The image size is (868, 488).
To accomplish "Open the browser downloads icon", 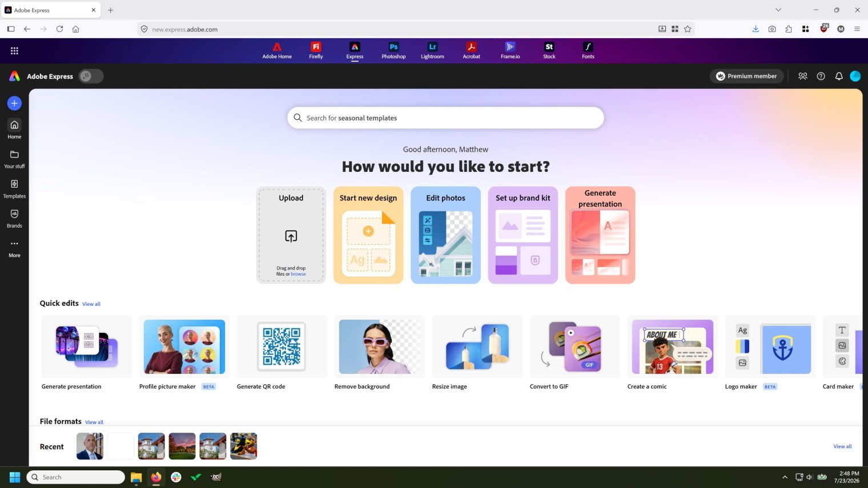I will 756,29.
